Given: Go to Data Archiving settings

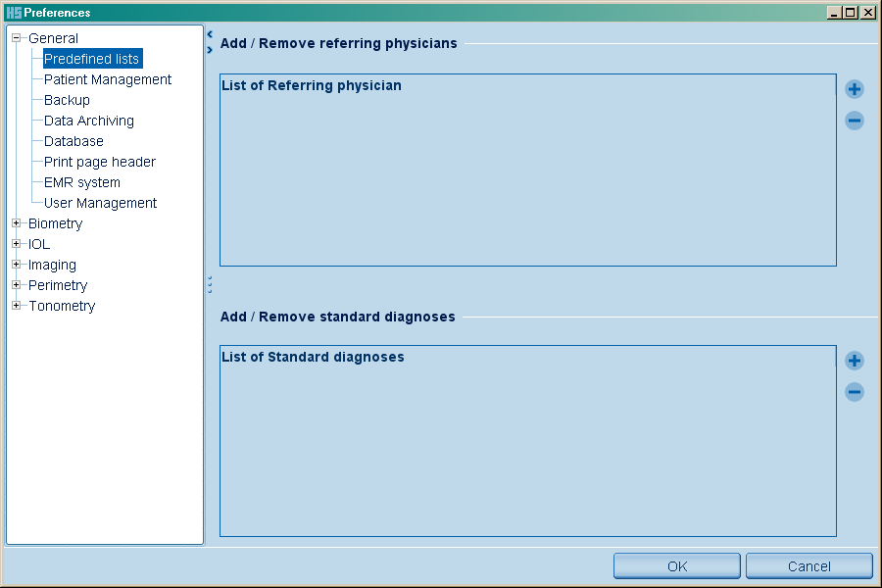Looking at the screenshot, I should 89,121.
